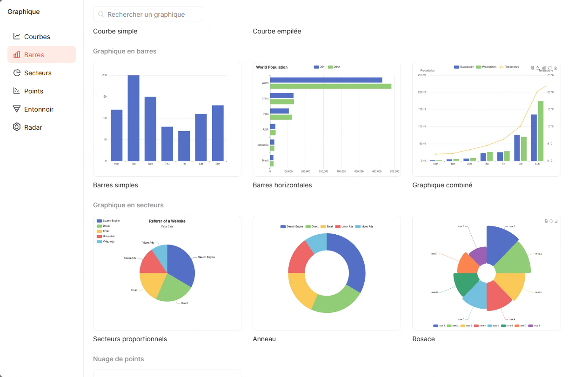Toggle Search Engine legend in Anneau chart
The image size is (588, 377).
[292, 226]
